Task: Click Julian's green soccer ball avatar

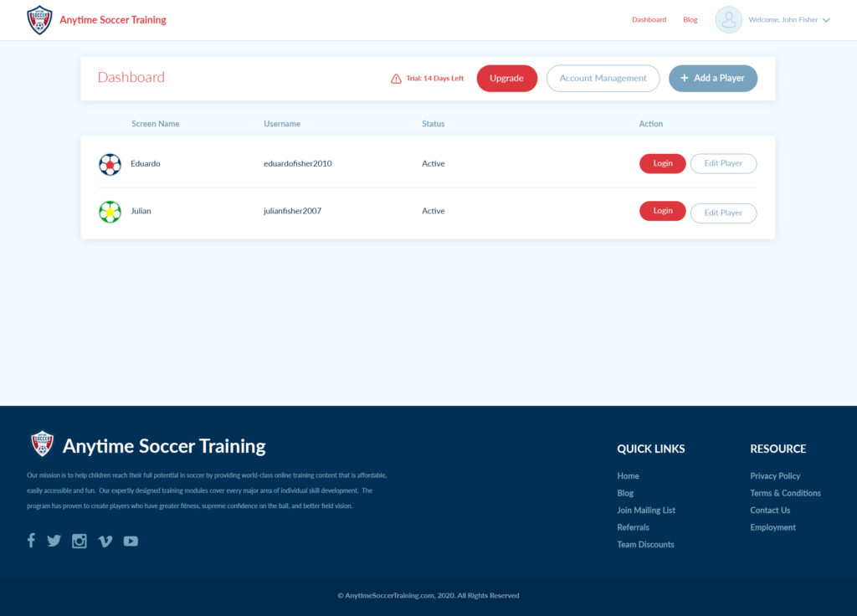Action: [x=110, y=212]
